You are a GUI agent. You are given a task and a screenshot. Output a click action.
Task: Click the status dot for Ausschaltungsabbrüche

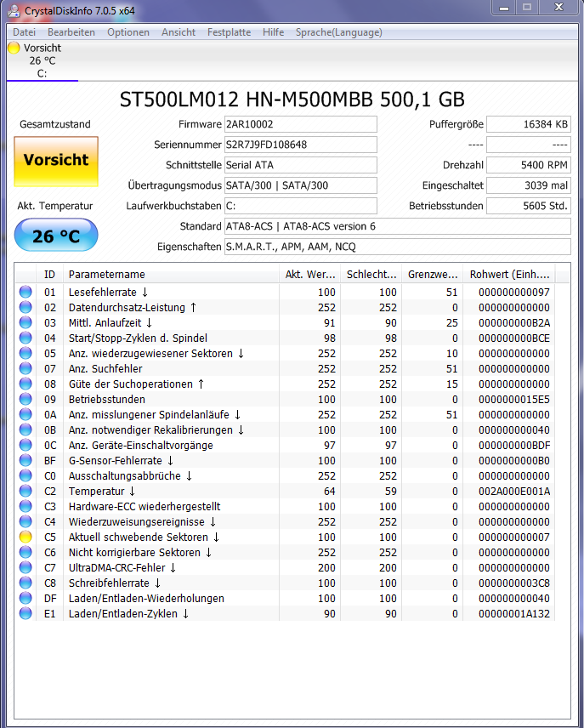26,475
